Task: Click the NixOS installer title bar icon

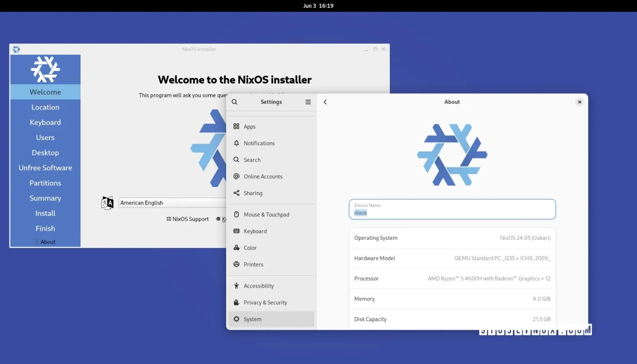Action: point(16,49)
